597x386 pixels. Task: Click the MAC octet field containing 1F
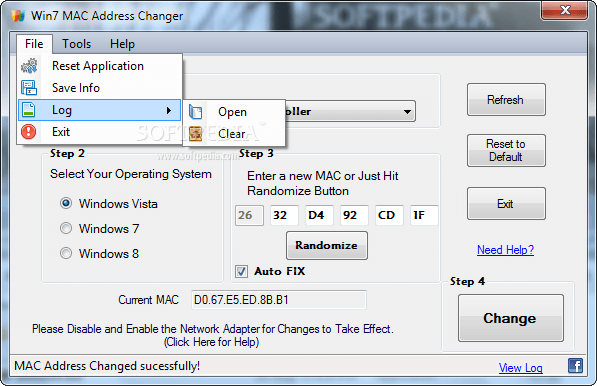coord(424,215)
